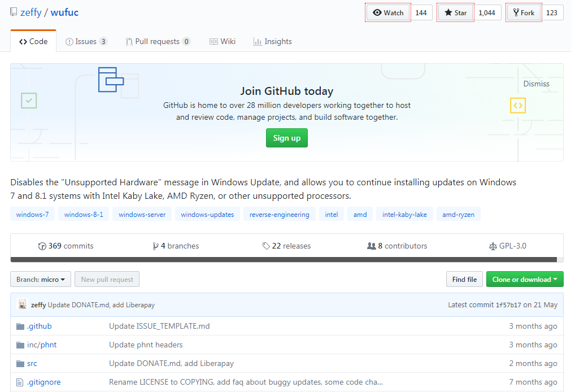Select the windows-7 topic tag
571x392 pixels.
coord(32,214)
